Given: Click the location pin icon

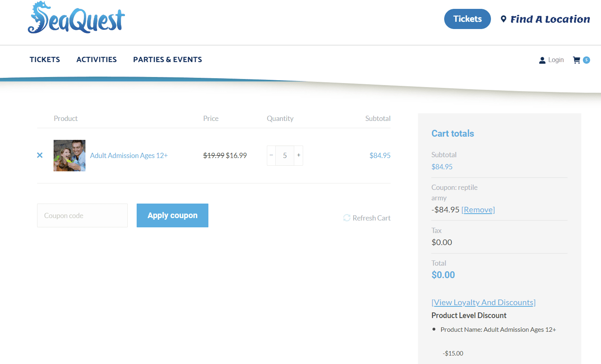Looking at the screenshot, I should point(503,19).
